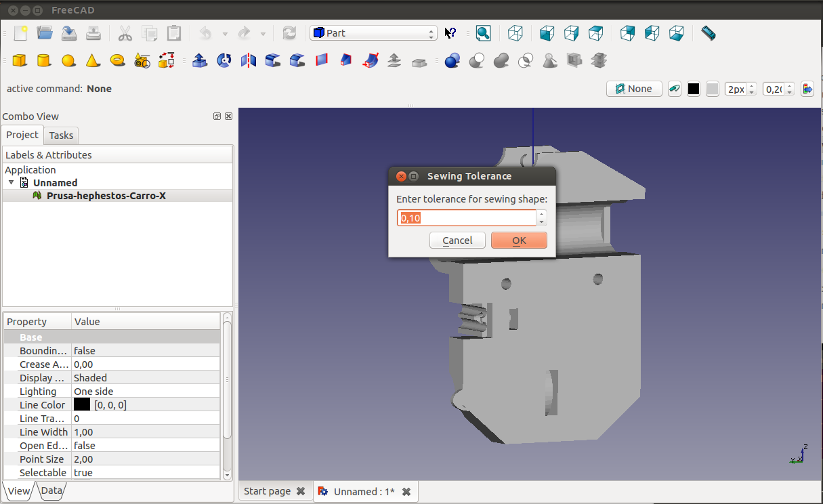Image resolution: width=823 pixels, height=504 pixels.
Task: Click the Fit All magnifier icon
Action: (483, 33)
